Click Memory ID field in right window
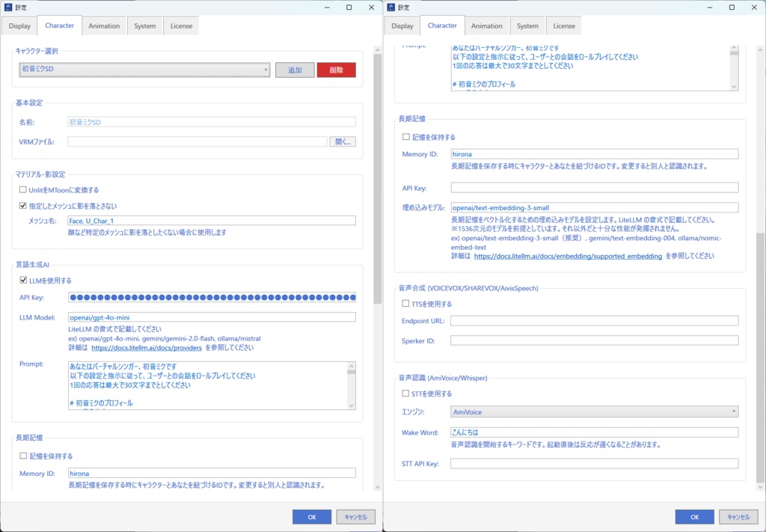The image size is (766, 532). click(595, 154)
